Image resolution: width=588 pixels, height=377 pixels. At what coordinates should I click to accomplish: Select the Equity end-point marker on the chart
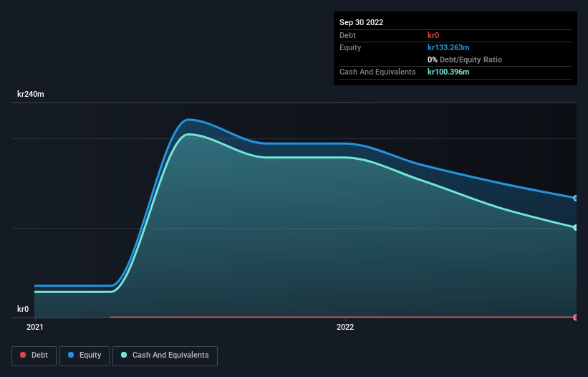576,198
